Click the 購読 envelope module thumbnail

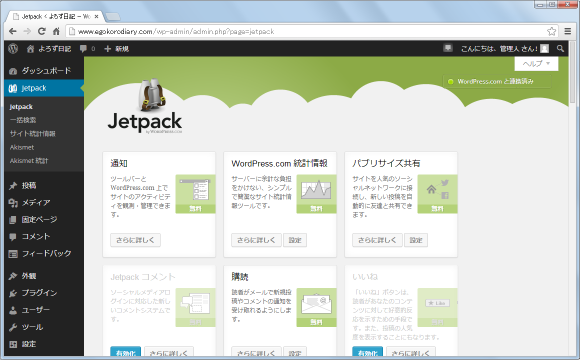(x=316, y=307)
